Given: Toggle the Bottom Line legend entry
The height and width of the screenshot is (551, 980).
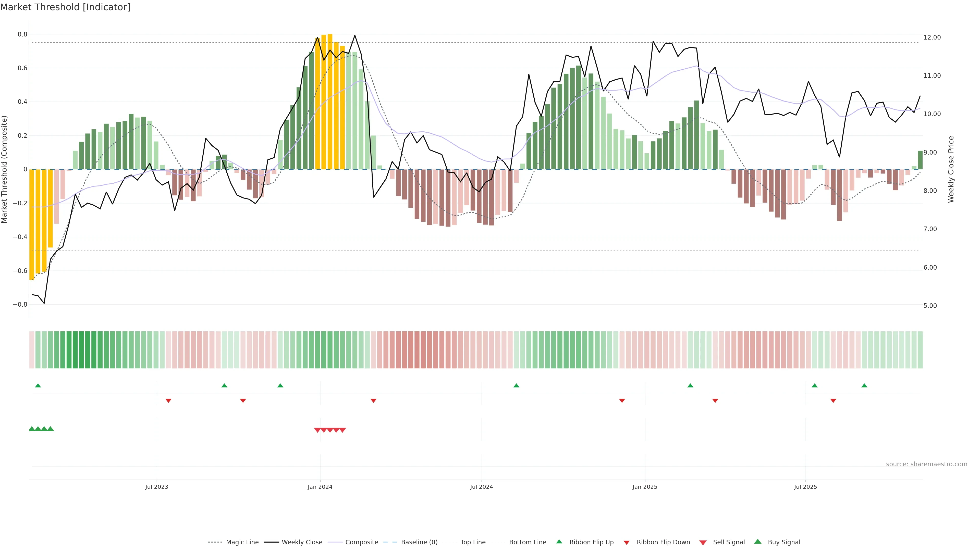Looking at the screenshot, I should point(527,542).
